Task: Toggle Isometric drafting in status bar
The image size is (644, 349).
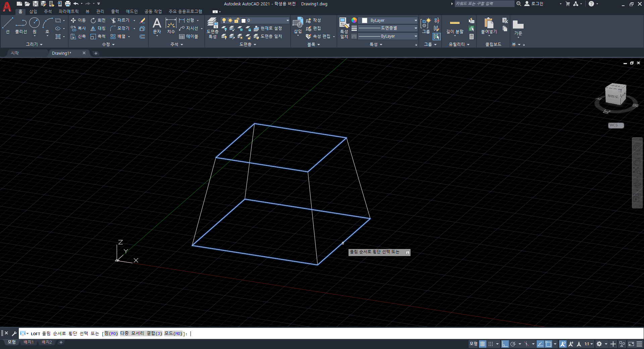Action: pyautogui.click(x=527, y=344)
